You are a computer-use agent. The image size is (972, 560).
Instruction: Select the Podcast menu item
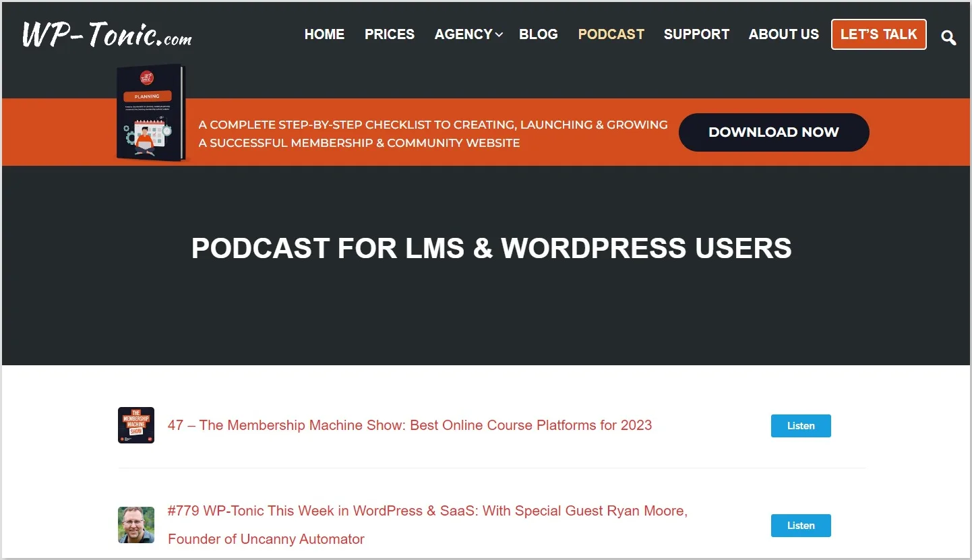click(611, 34)
